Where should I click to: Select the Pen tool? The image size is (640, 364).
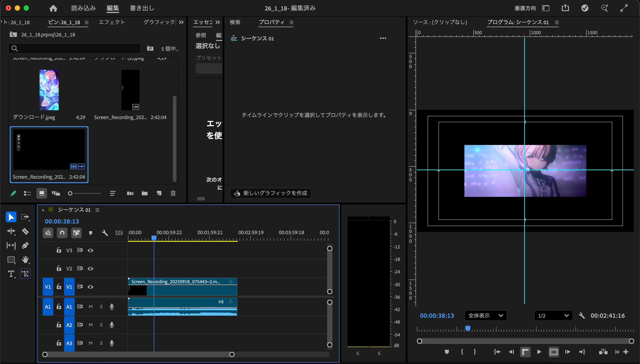pyautogui.click(x=25, y=246)
